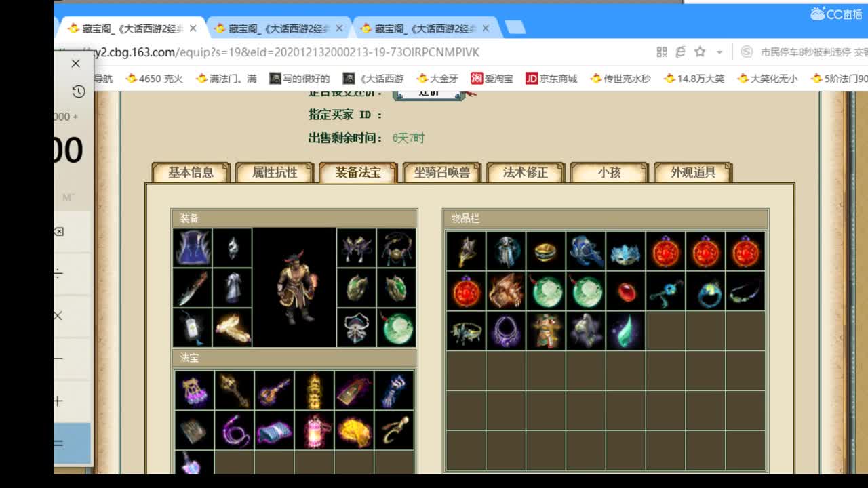Click the green jade orb in equipment panel

pyautogui.click(x=397, y=328)
